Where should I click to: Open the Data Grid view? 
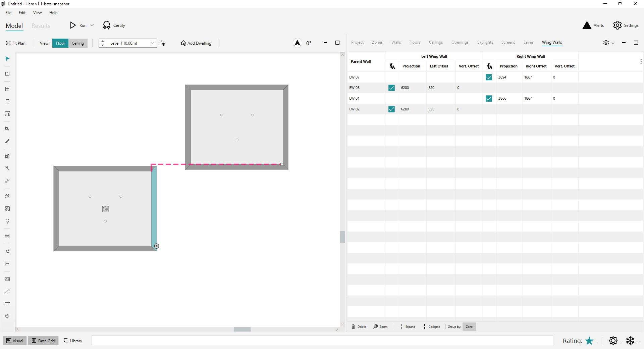pyautogui.click(x=43, y=341)
